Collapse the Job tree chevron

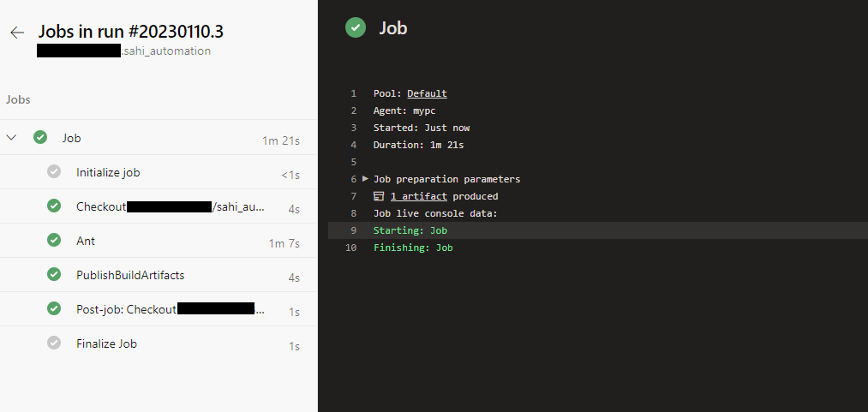coord(12,138)
